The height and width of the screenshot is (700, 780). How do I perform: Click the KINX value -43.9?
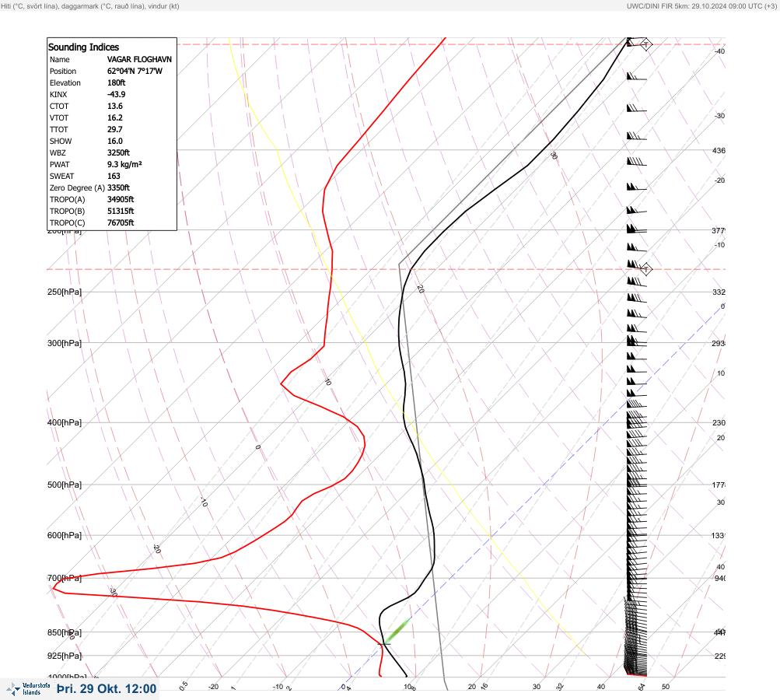coord(117,95)
